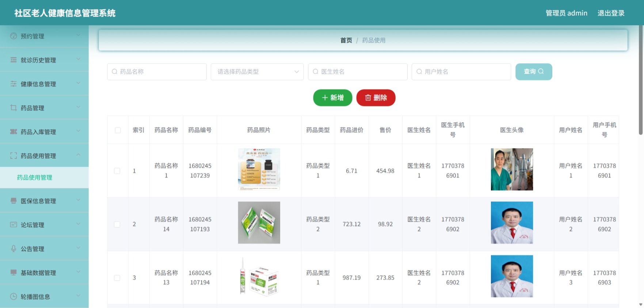
Task: Click 药品编号 cell 1680245107239
Action: [x=200, y=171]
